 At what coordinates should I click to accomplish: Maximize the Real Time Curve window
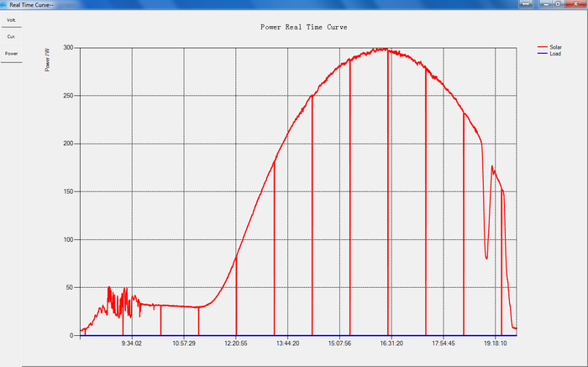click(x=557, y=4)
